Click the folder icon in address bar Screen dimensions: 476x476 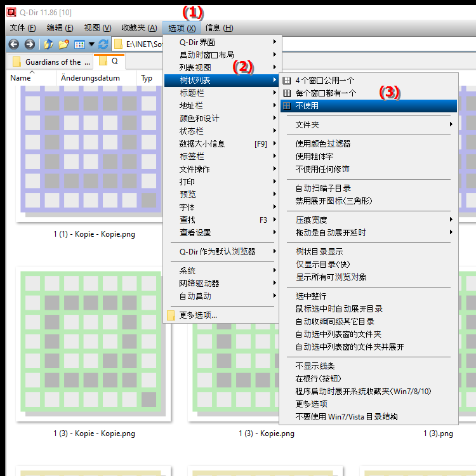tap(119, 44)
